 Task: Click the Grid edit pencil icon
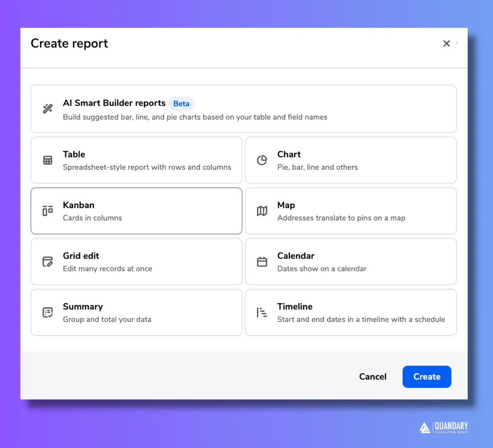coord(48,262)
